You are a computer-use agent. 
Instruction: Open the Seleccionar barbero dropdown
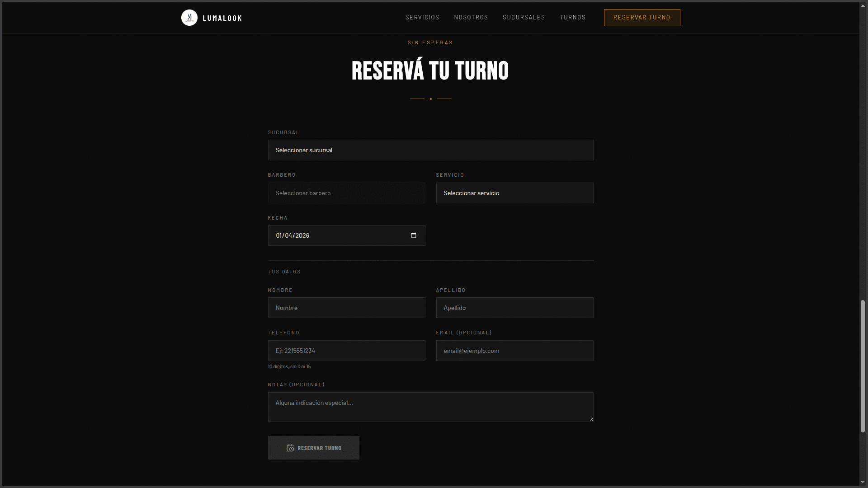[x=346, y=193]
